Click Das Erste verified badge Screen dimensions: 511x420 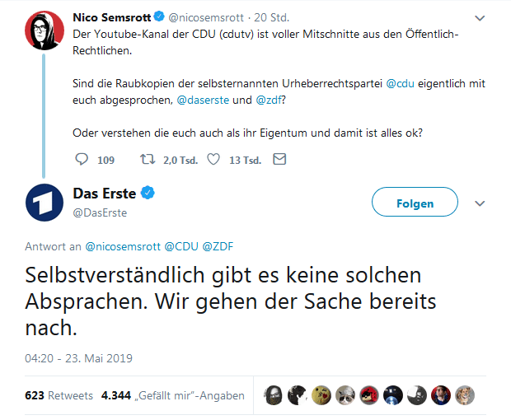click(148, 193)
